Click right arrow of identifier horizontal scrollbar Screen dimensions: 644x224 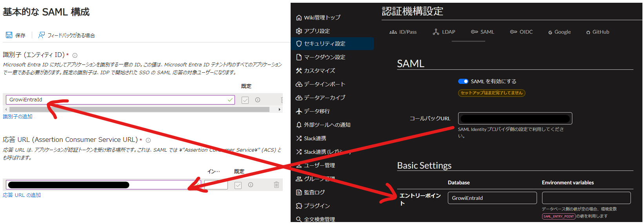coord(279,109)
